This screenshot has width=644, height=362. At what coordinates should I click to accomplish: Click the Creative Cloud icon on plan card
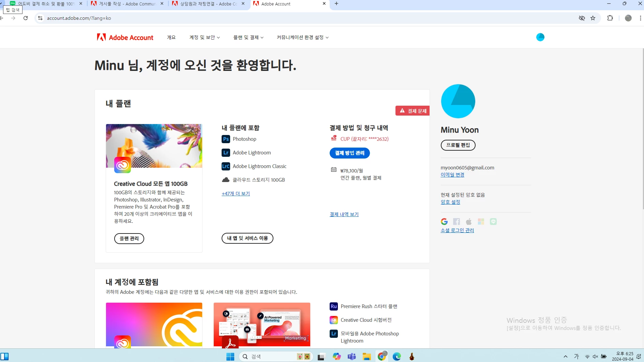(122, 165)
